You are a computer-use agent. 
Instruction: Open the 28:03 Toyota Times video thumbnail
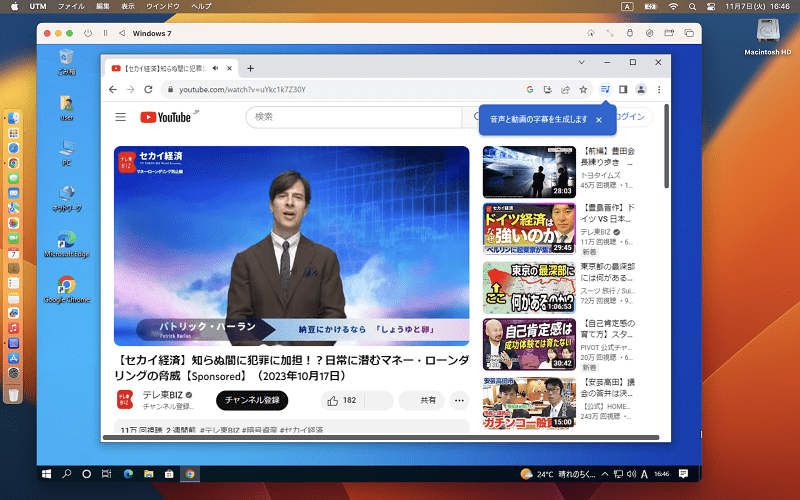tap(529, 172)
